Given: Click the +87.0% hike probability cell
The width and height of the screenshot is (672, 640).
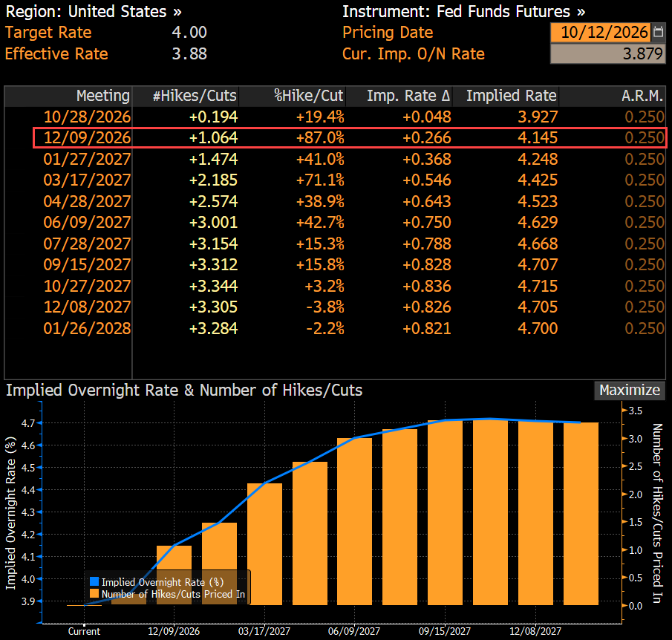Looking at the screenshot, I should 320,137.
